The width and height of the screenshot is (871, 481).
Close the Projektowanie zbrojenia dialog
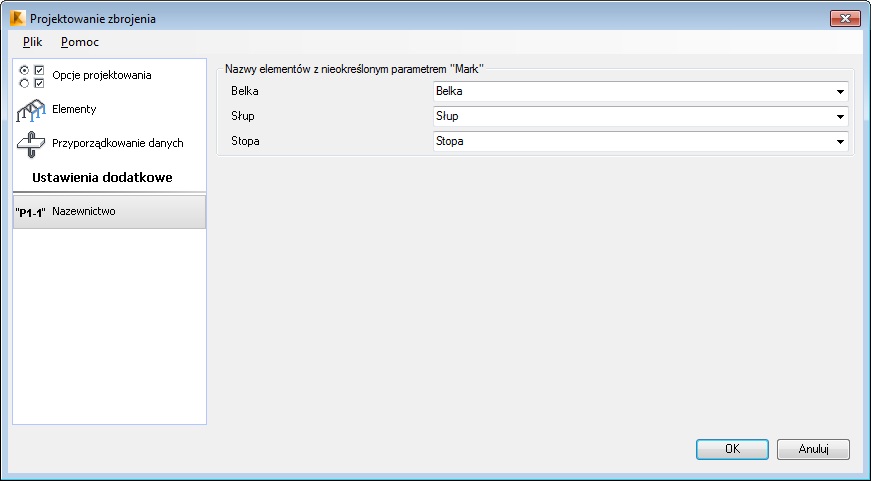[845, 18]
